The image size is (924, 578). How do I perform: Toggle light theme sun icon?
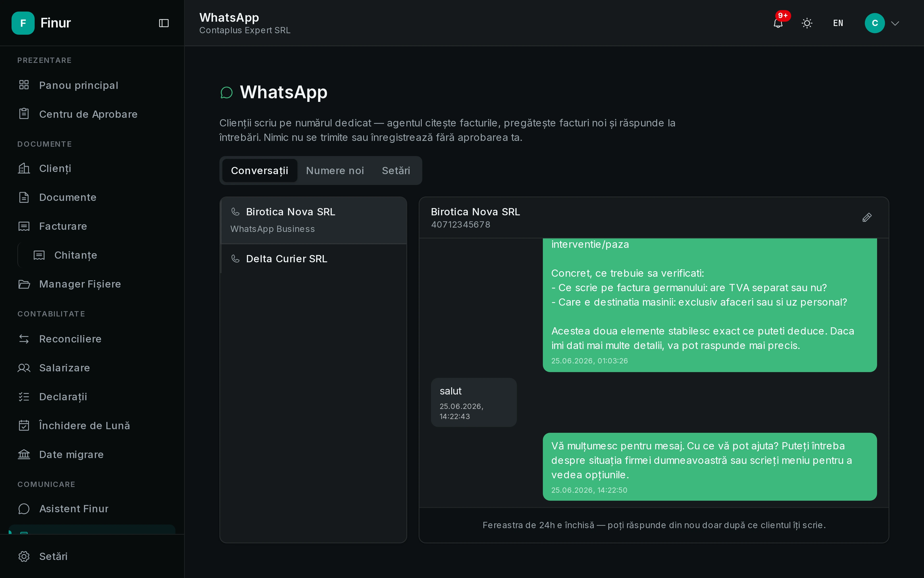(807, 23)
